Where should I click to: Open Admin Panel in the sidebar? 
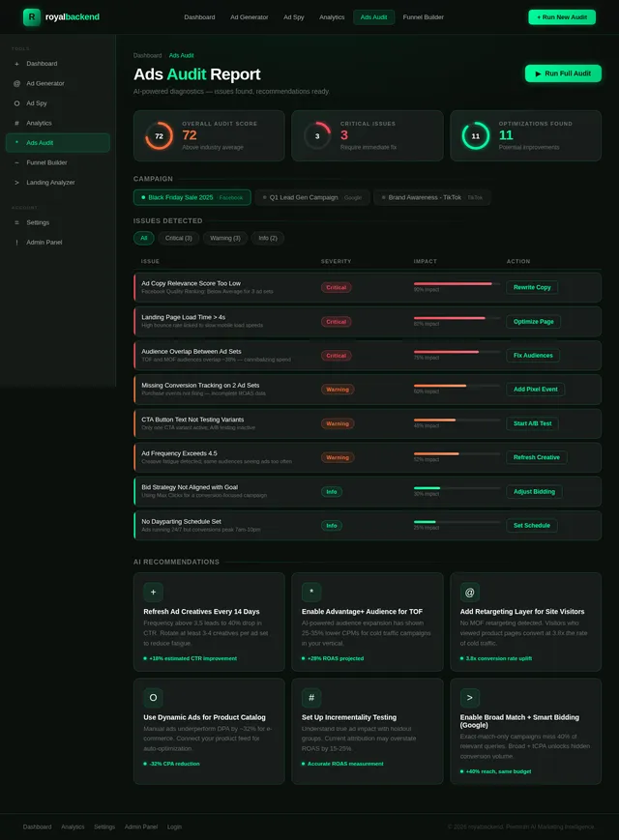point(58,243)
